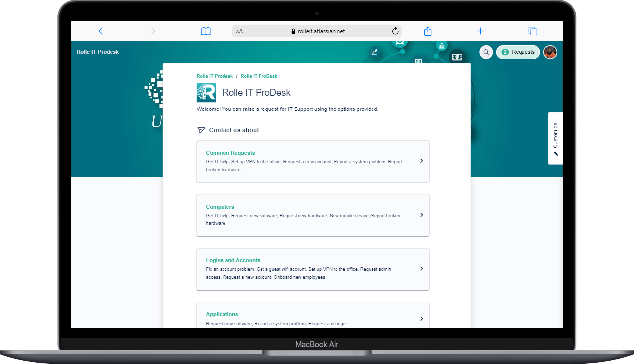Image resolution: width=634 pixels, height=364 pixels.
Task: Click the Contact us about paper-plane icon
Action: click(201, 130)
